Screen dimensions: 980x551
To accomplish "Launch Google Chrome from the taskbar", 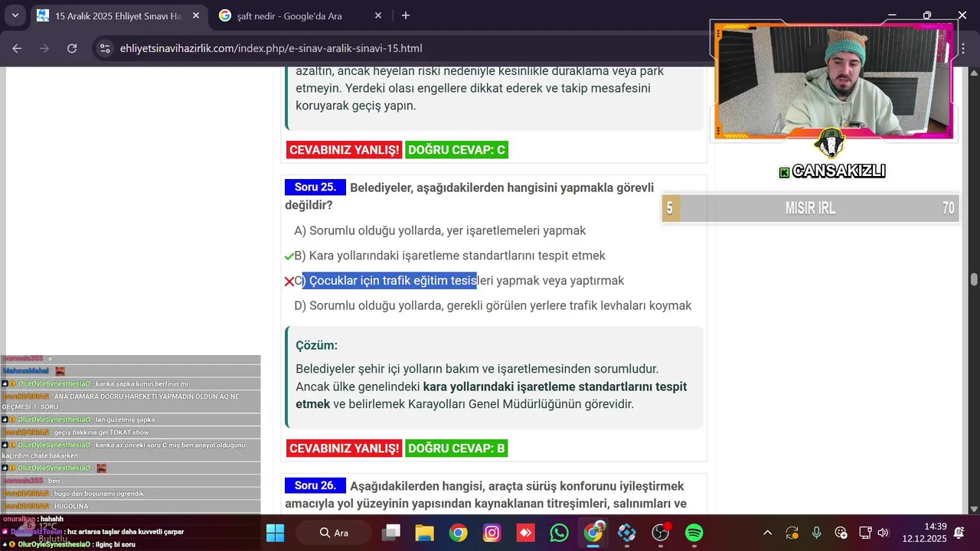I will [459, 533].
